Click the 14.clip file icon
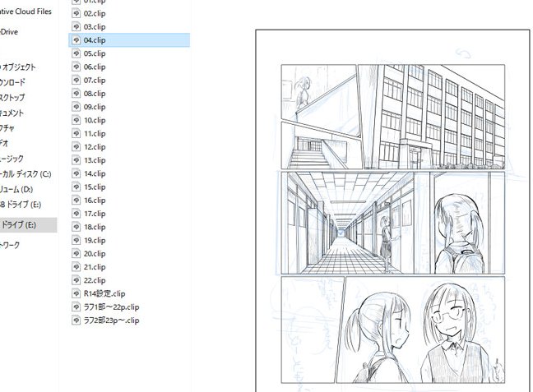This screenshot has height=392, width=533. point(76,173)
